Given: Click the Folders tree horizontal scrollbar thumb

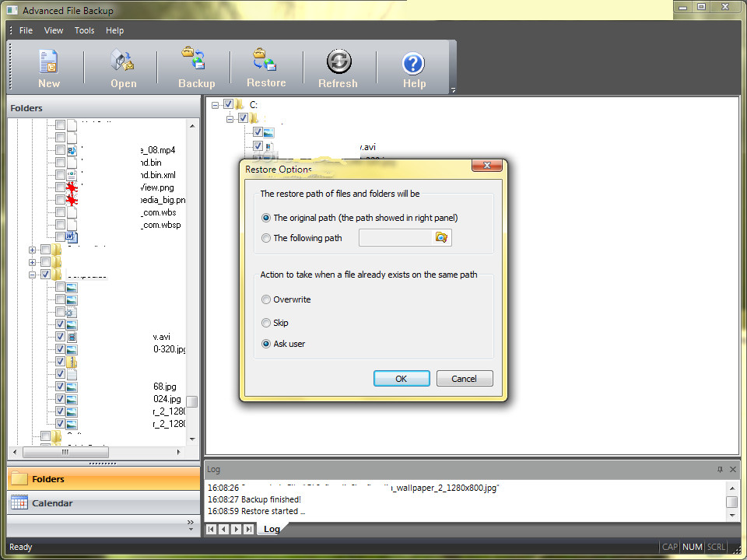Looking at the screenshot, I should tap(65, 452).
